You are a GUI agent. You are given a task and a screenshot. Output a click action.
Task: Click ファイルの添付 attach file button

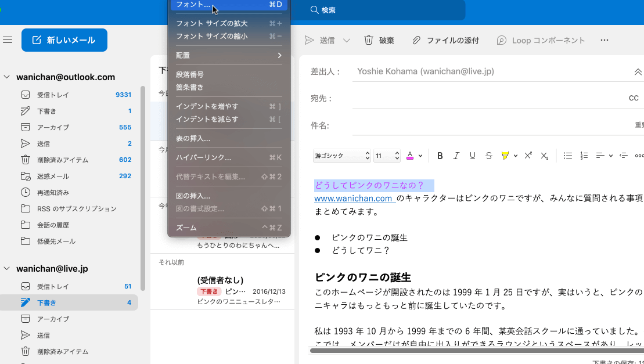[445, 40]
